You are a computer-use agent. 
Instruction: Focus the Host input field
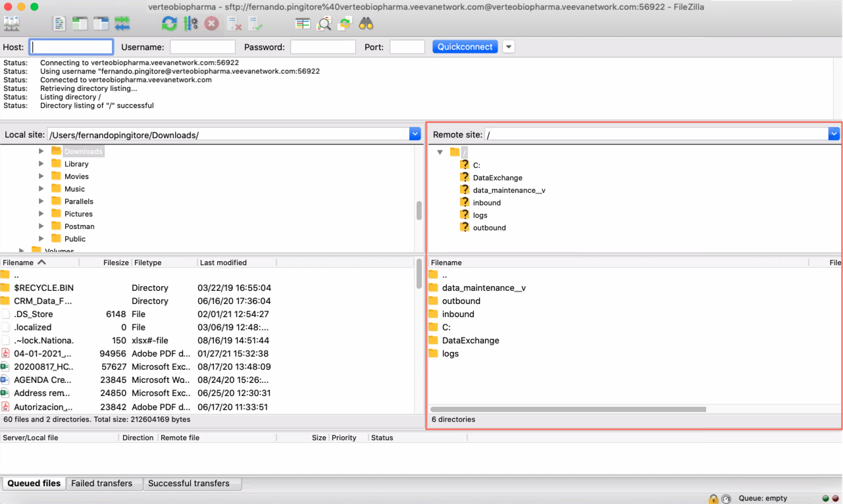pyautogui.click(x=71, y=47)
